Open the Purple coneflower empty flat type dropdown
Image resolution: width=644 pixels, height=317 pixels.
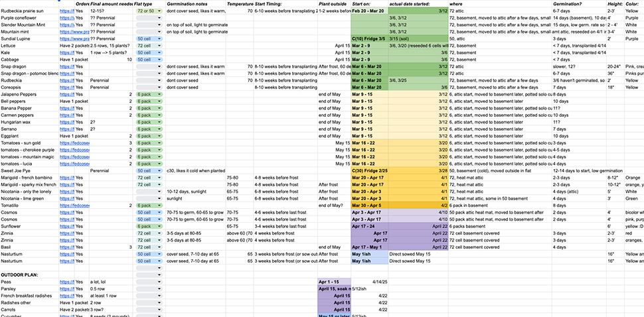(159, 18)
